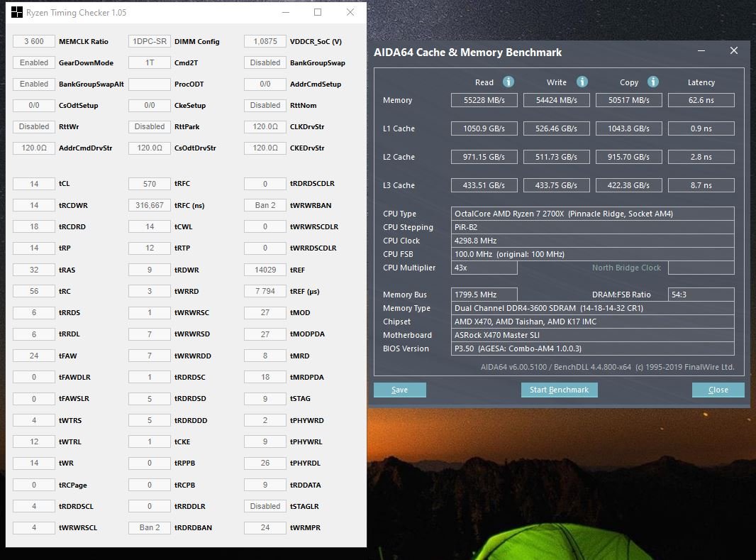Click the Memory Bus 1799.5 MHz field
Screen dimensions: 756x560
pyautogui.click(x=484, y=295)
